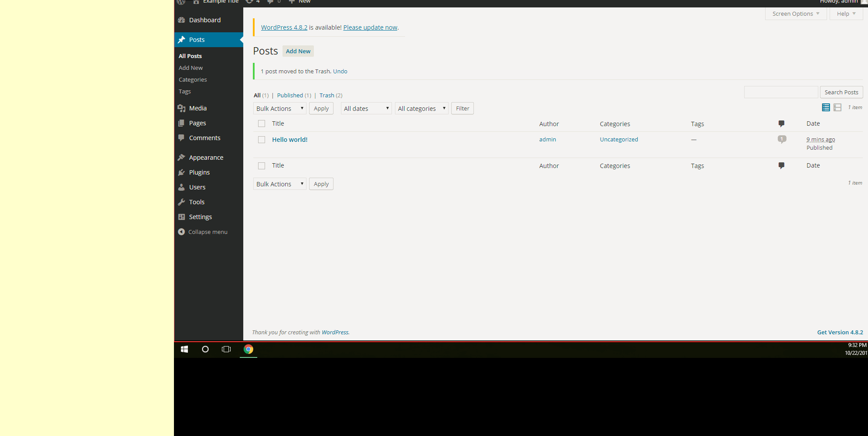Open the Comments speech-bubble icon in the sidebar
The height and width of the screenshot is (436, 868).
pos(181,138)
